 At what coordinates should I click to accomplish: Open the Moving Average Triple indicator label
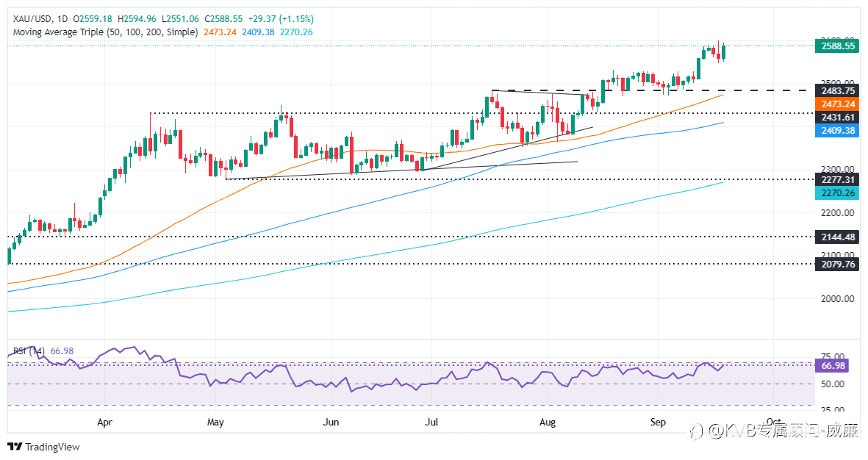tap(105, 32)
